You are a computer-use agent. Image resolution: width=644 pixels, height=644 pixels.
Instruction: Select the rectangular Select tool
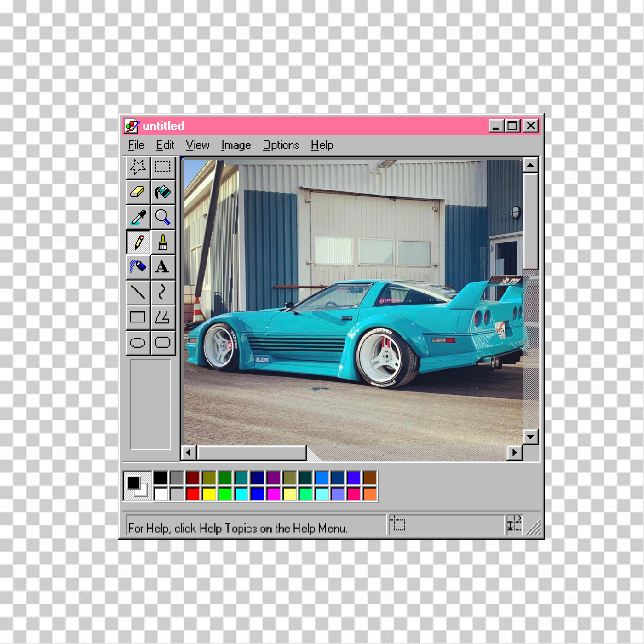163,167
